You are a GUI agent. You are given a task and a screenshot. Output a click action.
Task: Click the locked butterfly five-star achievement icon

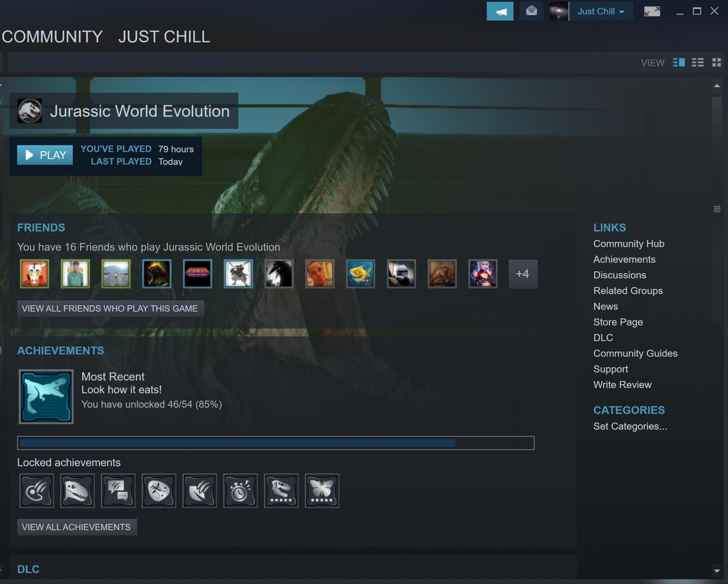[x=322, y=491]
